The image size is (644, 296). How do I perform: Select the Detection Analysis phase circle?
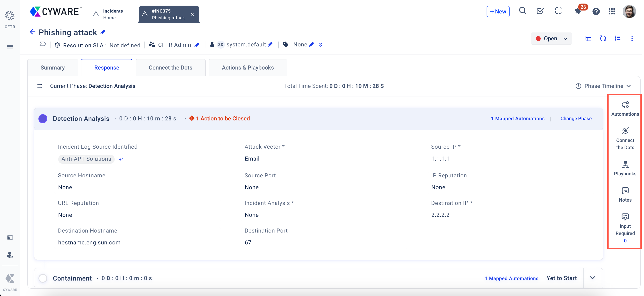(43, 118)
